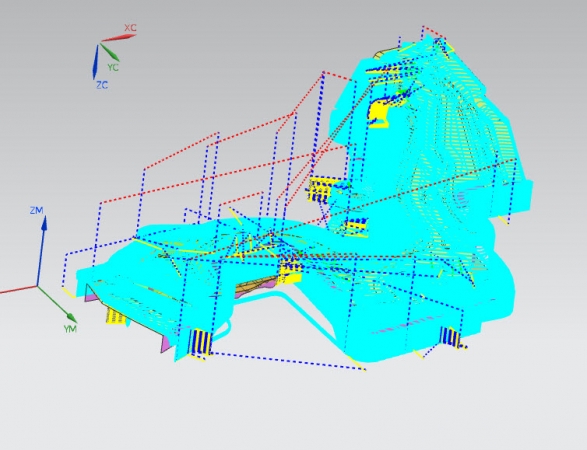Click the red XC axis arrow
The width and height of the screenshot is (587, 450).
coord(118,37)
